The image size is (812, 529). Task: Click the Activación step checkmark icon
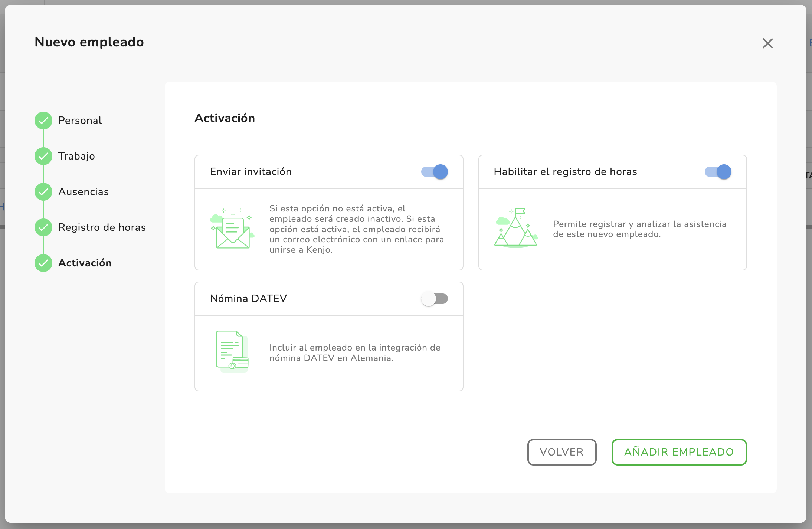pyautogui.click(x=43, y=263)
